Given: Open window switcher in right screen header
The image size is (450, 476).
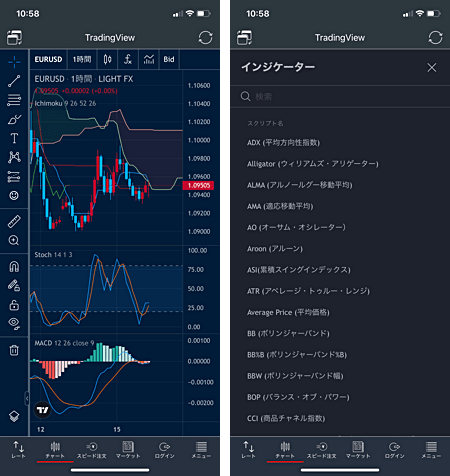Looking at the screenshot, I should [244, 38].
